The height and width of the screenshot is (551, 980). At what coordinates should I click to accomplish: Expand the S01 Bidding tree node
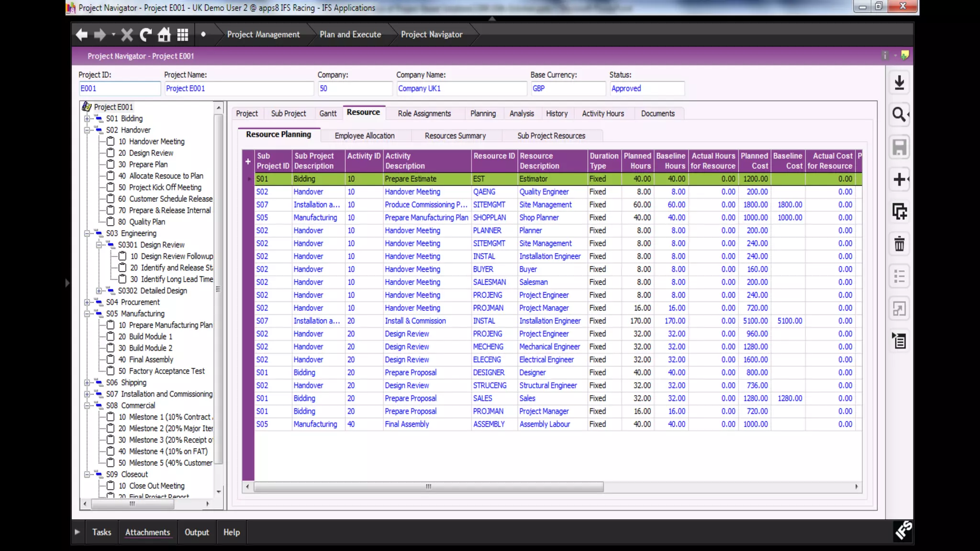click(87, 119)
